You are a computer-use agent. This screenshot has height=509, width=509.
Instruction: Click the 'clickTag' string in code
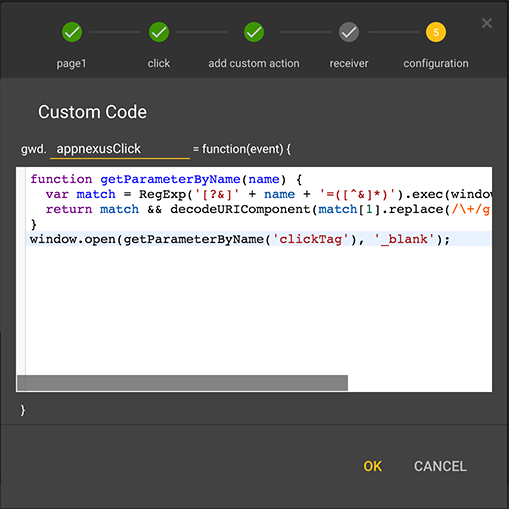click(x=310, y=239)
